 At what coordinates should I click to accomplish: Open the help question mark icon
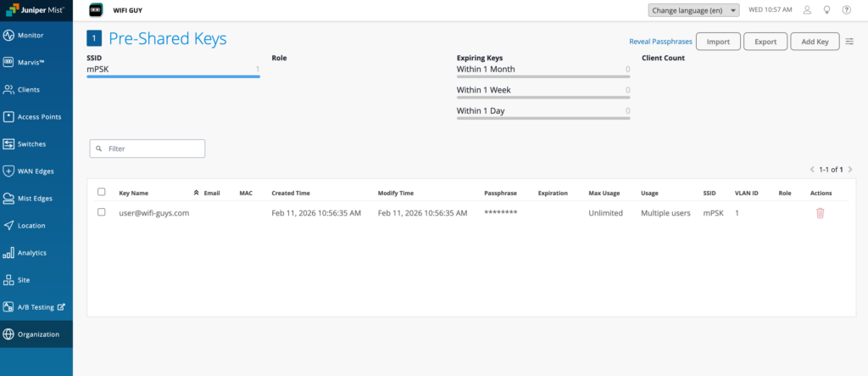tap(846, 10)
